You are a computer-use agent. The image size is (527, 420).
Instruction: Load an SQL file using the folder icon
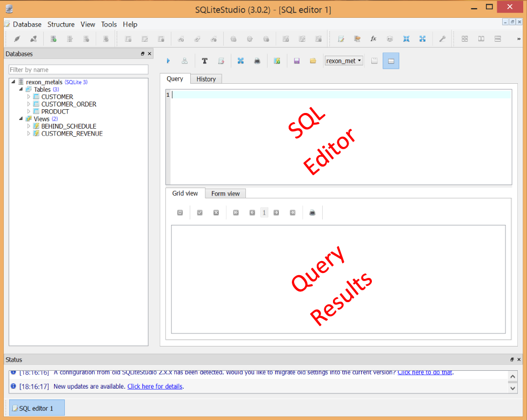[312, 61]
